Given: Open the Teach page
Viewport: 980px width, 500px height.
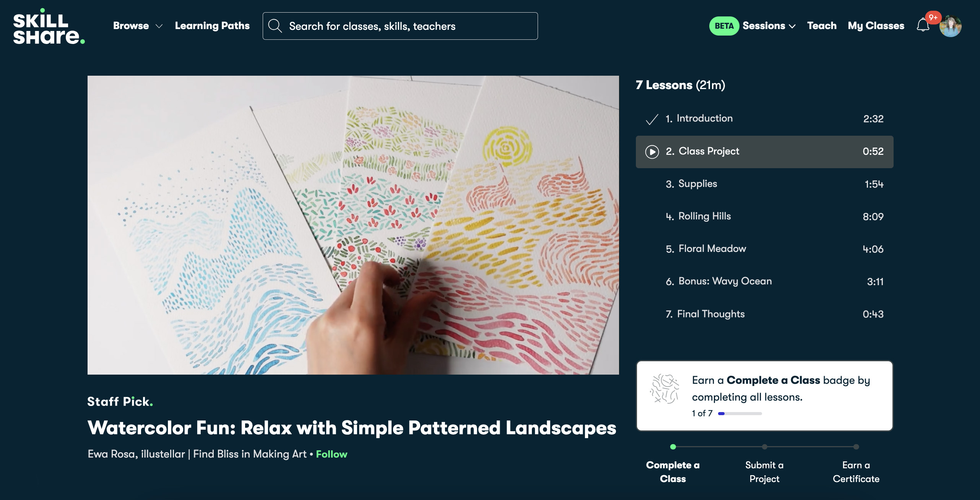Looking at the screenshot, I should click(x=822, y=26).
